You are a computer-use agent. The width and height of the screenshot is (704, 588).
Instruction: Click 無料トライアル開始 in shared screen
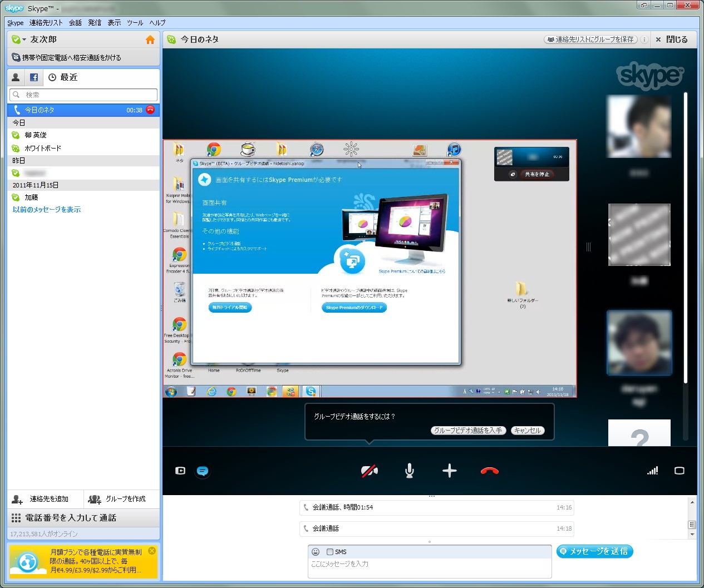click(230, 308)
